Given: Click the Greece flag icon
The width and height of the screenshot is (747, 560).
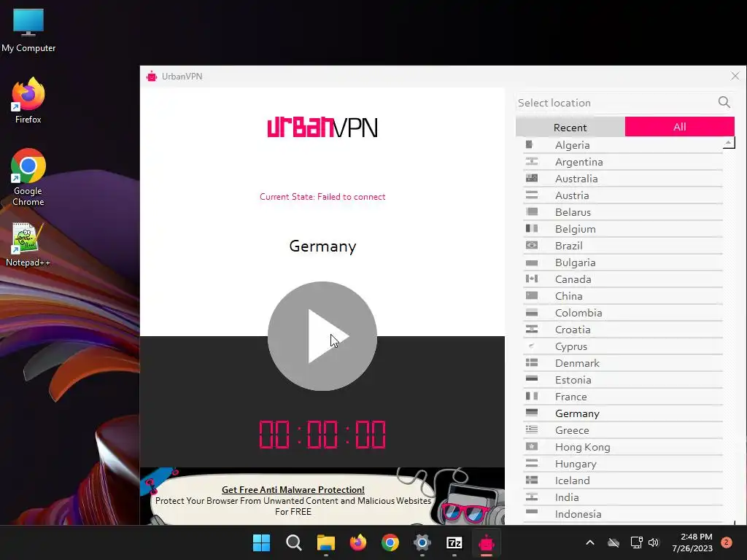Looking at the screenshot, I should tap(532, 429).
